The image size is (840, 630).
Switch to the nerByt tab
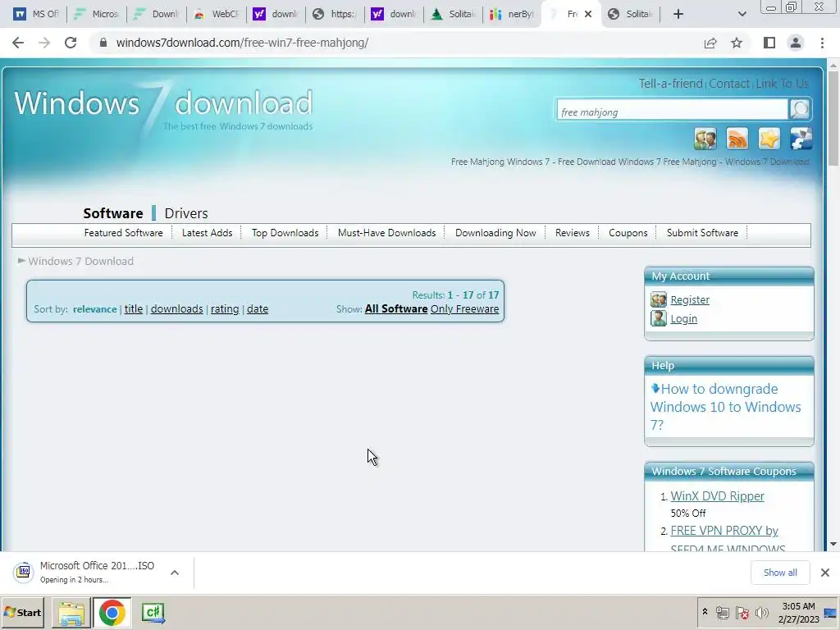tap(513, 14)
